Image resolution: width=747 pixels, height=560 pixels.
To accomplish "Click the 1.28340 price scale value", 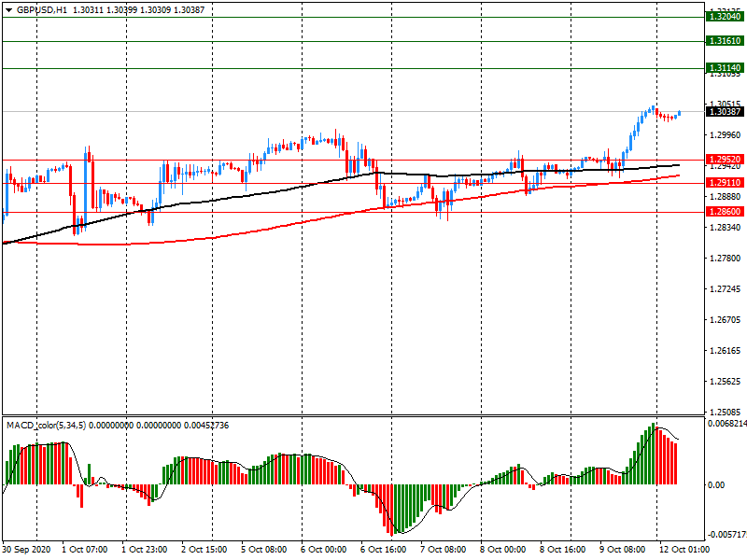I will [726, 228].
